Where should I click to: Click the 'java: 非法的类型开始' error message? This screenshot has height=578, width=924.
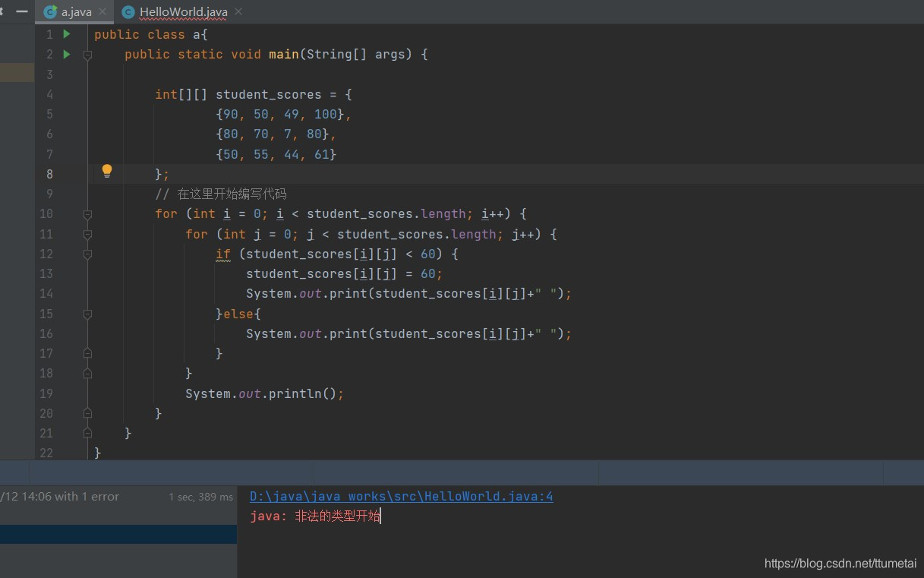[315, 516]
